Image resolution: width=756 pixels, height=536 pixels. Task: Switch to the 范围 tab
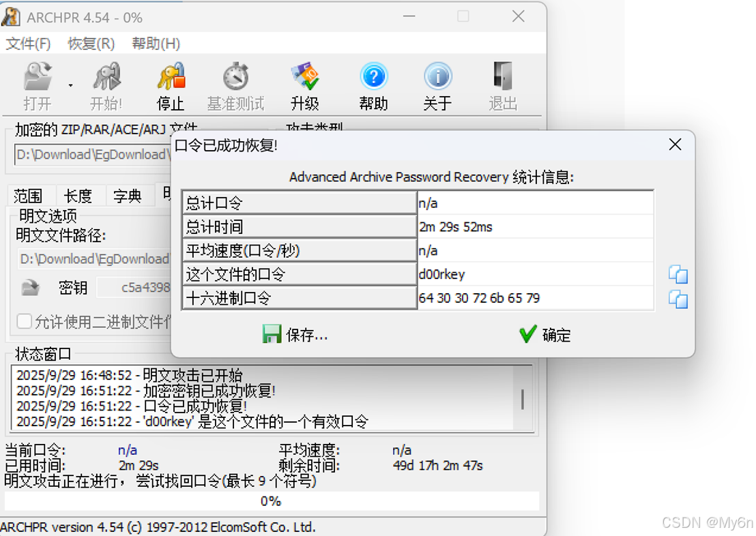(x=29, y=196)
